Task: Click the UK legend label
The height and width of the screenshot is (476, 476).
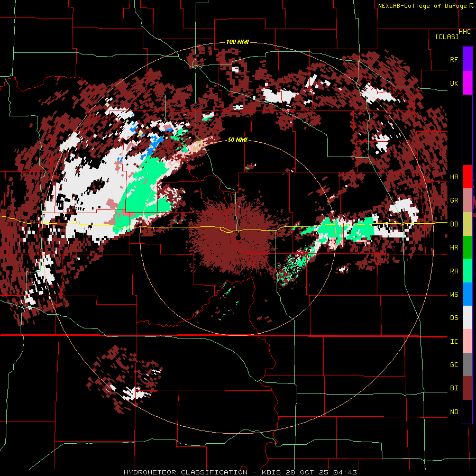Action: point(454,83)
